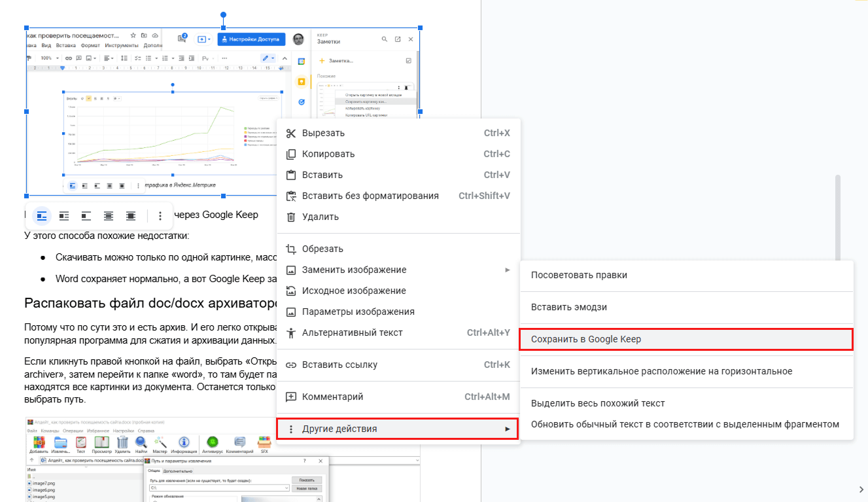This screenshot has height=502, width=868.
Task: Click Удалить in the context menu
Action: pyautogui.click(x=398, y=217)
